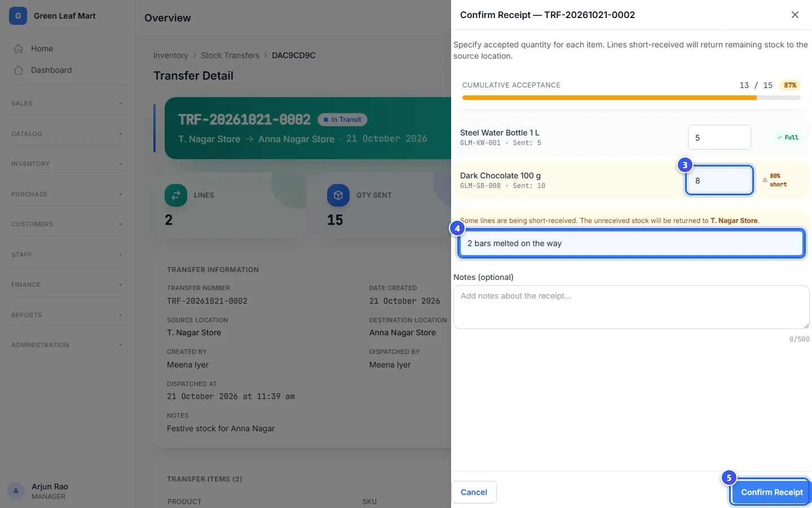Click the Full status label
This screenshot has height=508, width=812.
coord(788,137)
